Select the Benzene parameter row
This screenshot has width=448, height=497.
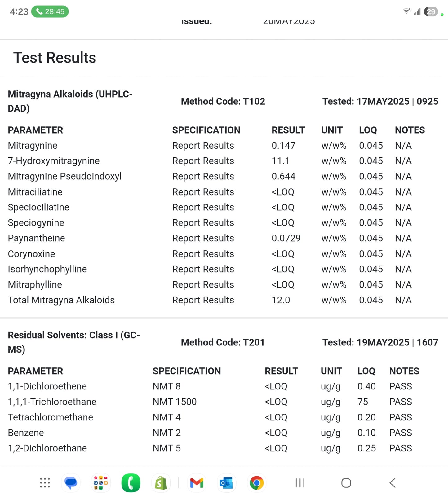[x=26, y=433]
